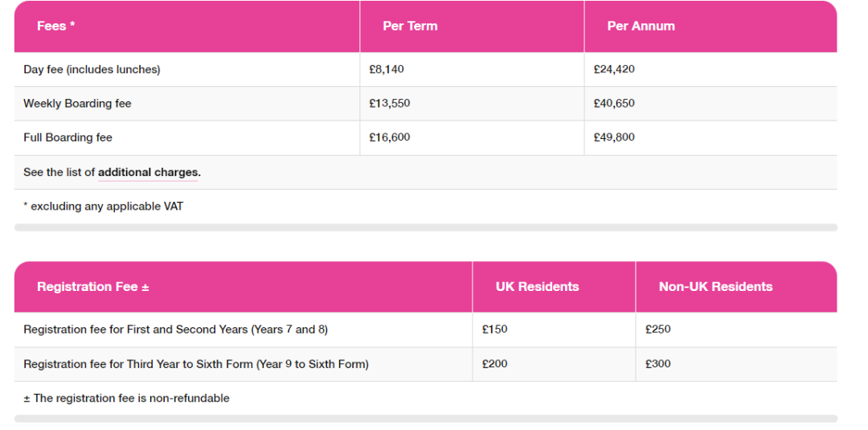Viewport: 868px width, 430px height.
Task: Select the Non-UK Residents column header
Action: coord(716,287)
